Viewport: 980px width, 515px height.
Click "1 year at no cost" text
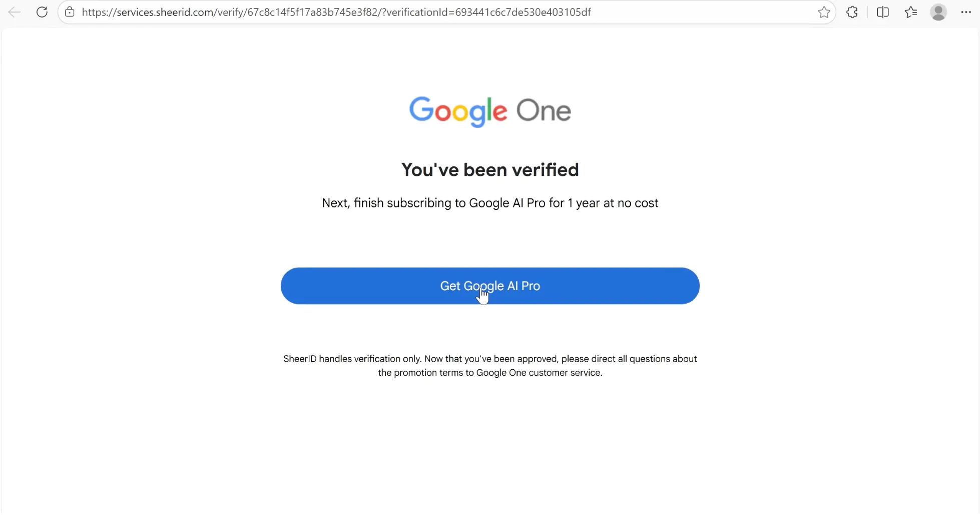click(613, 203)
